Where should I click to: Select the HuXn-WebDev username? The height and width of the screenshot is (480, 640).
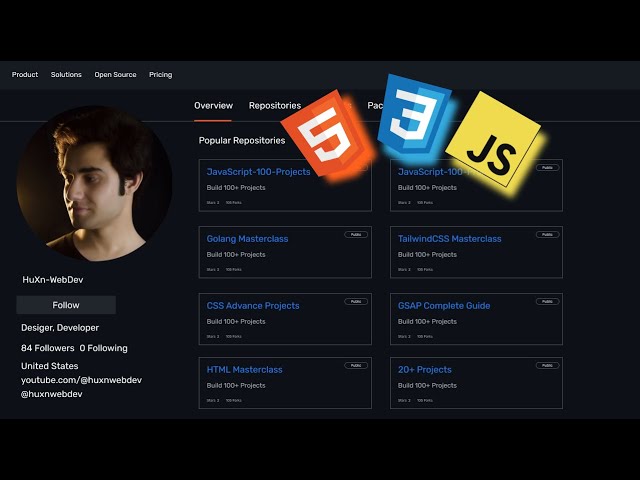point(53,280)
